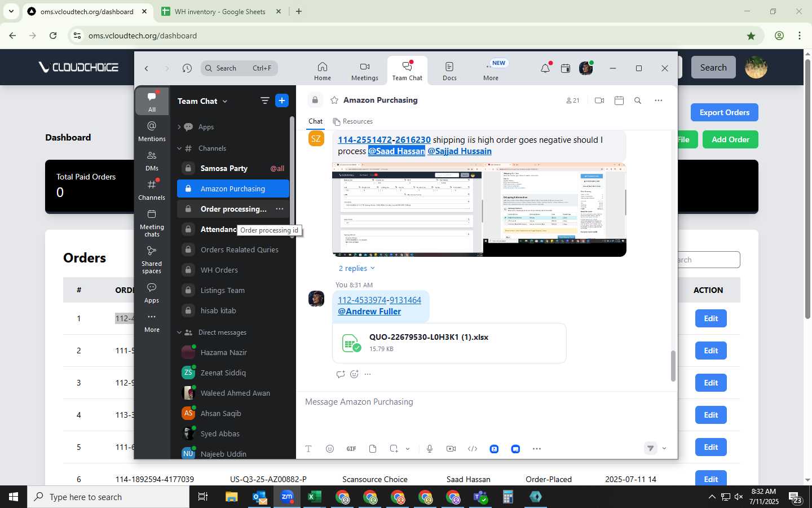The image size is (812, 508).
Task: Open the More menu in Zoom
Action: click(x=491, y=71)
